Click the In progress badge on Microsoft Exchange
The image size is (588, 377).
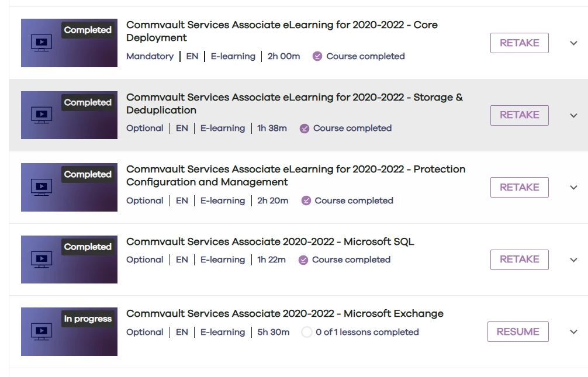[88, 319]
